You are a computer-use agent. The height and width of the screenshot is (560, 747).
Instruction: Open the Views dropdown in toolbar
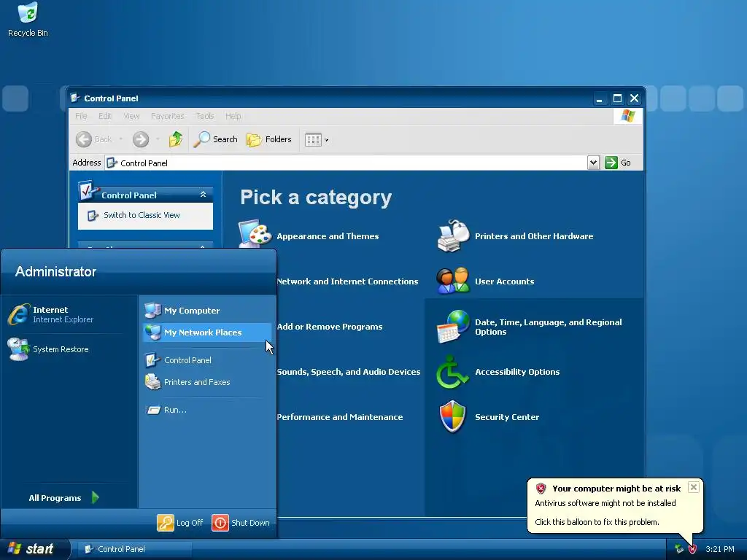[317, 139]
